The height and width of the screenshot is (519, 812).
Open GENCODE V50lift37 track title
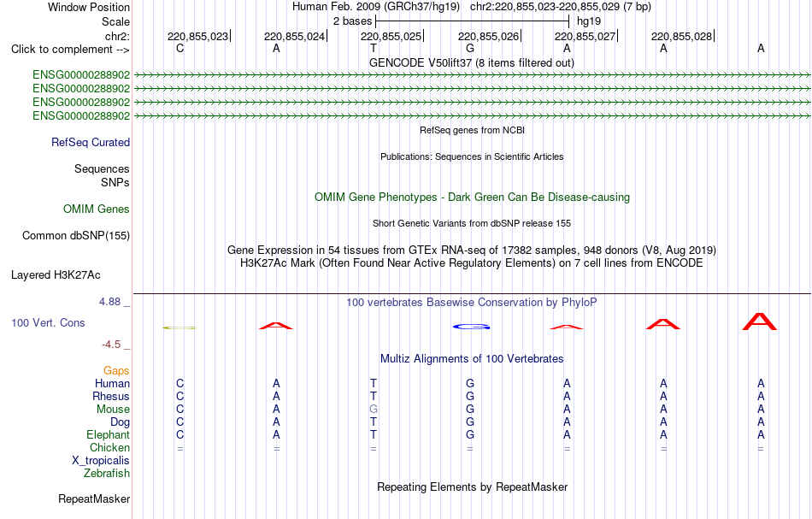point(471,62)
